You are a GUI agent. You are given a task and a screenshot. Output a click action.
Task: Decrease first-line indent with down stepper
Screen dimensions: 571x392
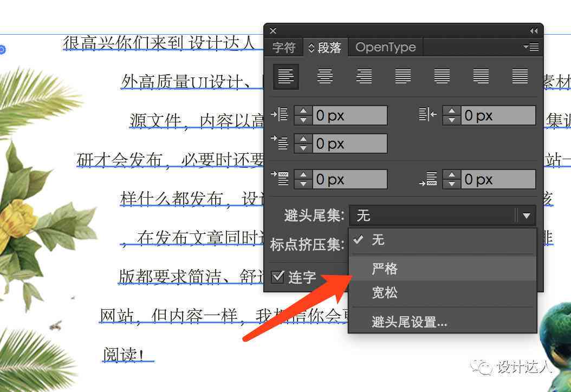click(303, 148)
